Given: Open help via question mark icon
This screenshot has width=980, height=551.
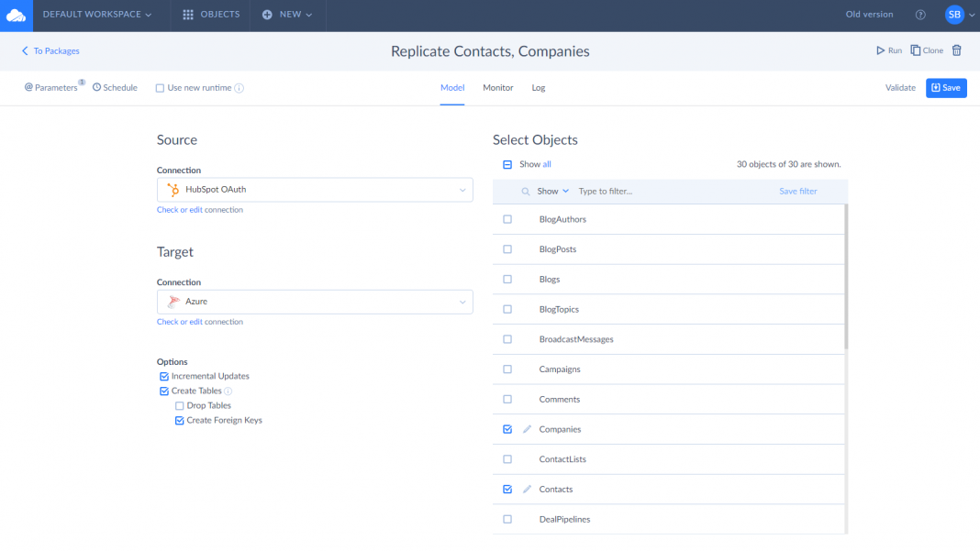Looking at the screenshot, I should point(920,15).
